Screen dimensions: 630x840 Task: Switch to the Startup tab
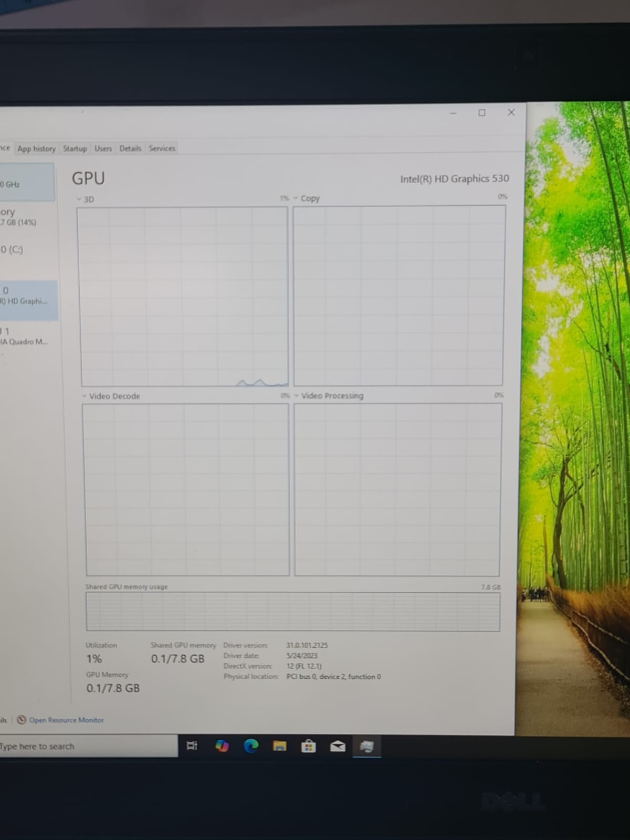point(75,149)
